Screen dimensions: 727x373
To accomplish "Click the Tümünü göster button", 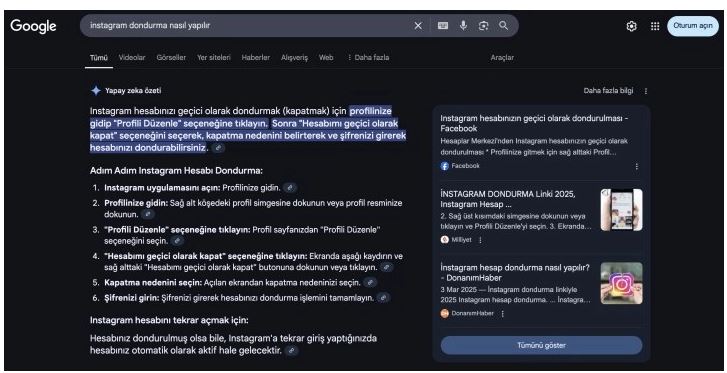I will coord(541,346).
